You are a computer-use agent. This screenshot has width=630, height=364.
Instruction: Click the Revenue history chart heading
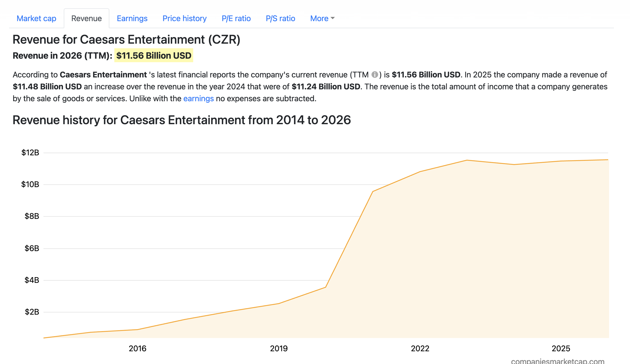coord(182,120)
